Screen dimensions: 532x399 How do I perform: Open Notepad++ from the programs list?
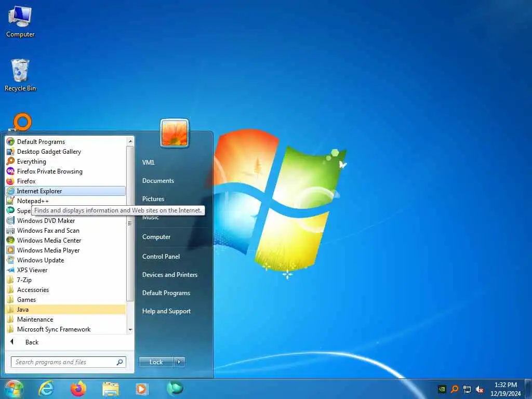tap(66, 201)
